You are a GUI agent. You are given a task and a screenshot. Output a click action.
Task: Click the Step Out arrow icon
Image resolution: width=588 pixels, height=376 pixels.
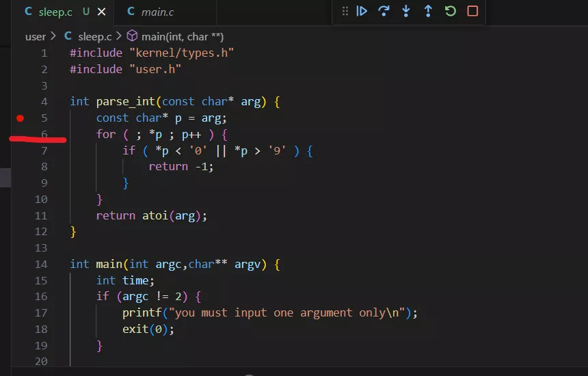[428, 11]
